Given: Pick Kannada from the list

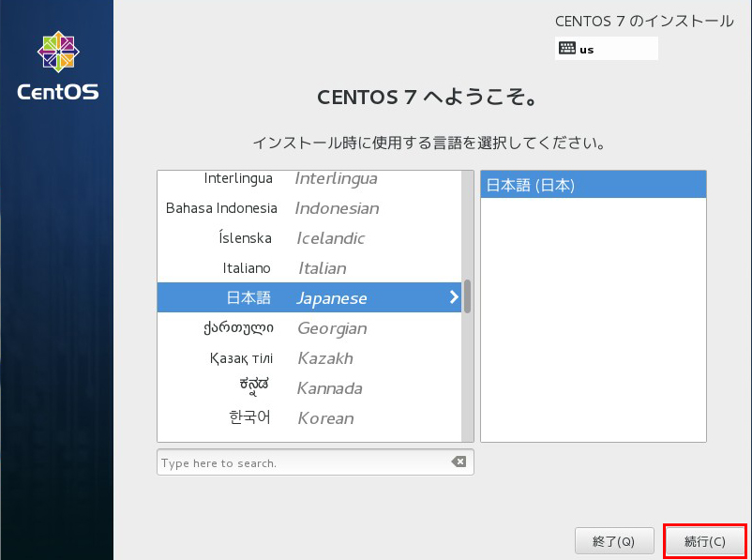Looking at the screenshot, I should point(308,388).
